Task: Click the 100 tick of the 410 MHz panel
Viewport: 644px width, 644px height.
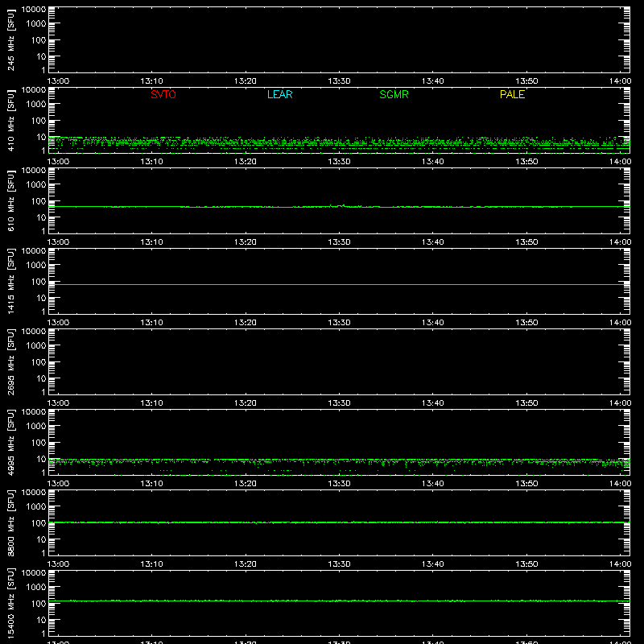Action: tap(39, 121)
